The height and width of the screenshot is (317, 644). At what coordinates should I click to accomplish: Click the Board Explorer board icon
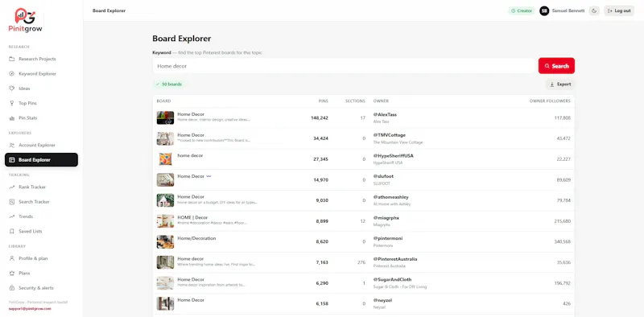pyautogui.click(x=11, y=160)
